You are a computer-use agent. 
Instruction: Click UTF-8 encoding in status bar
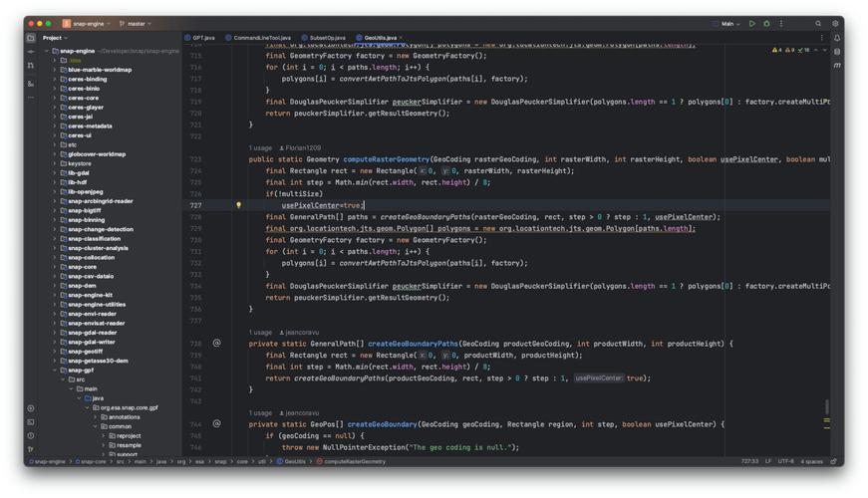785,461
